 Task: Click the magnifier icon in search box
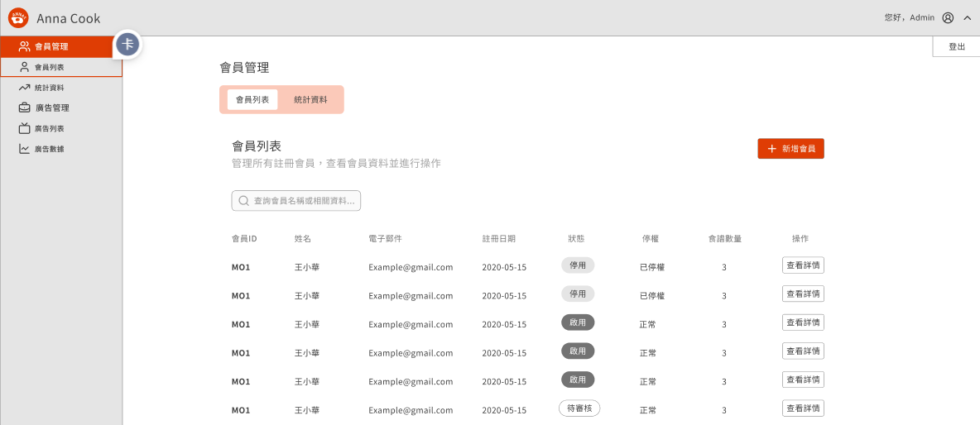coord(243,201)
